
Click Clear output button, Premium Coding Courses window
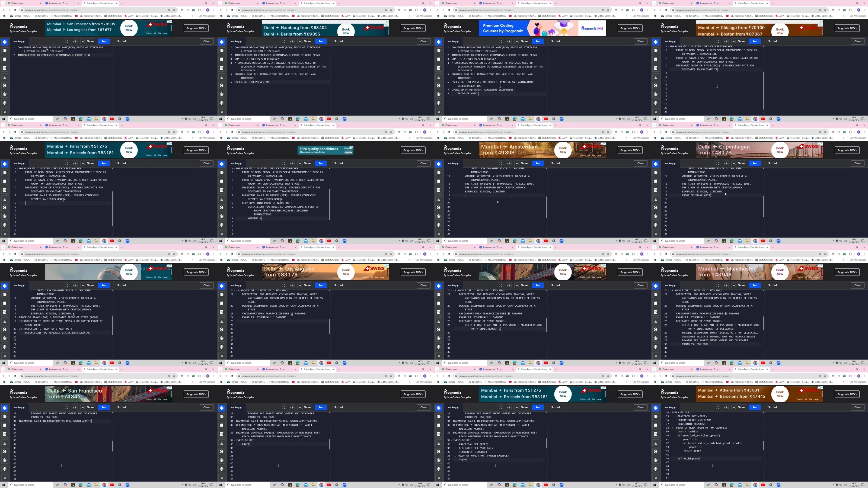[x=640, y=41]
